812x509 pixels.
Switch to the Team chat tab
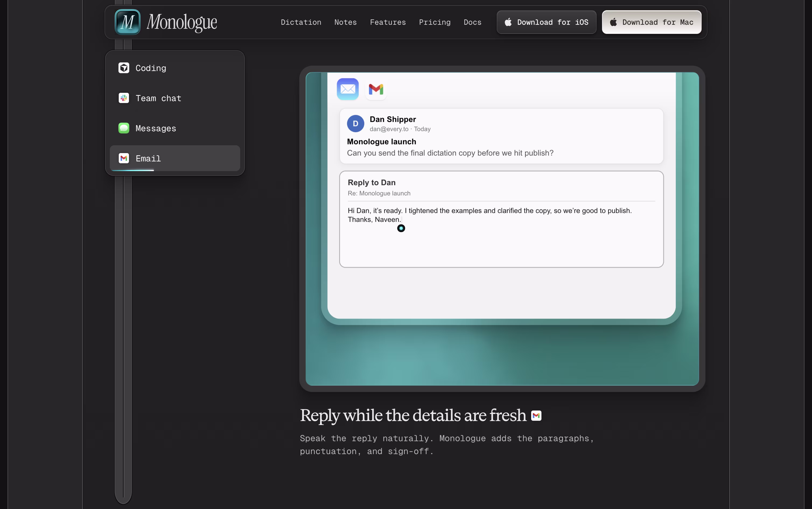click(175, 98)
